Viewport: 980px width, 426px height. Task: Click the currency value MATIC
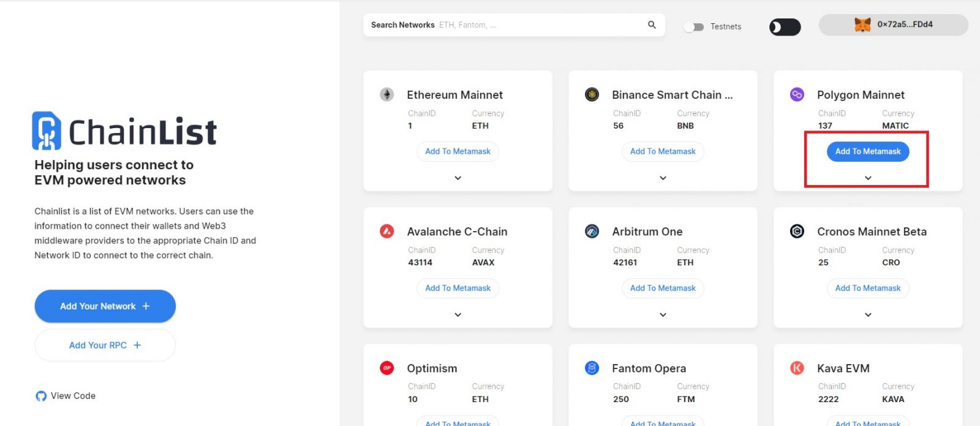(895, 126)
